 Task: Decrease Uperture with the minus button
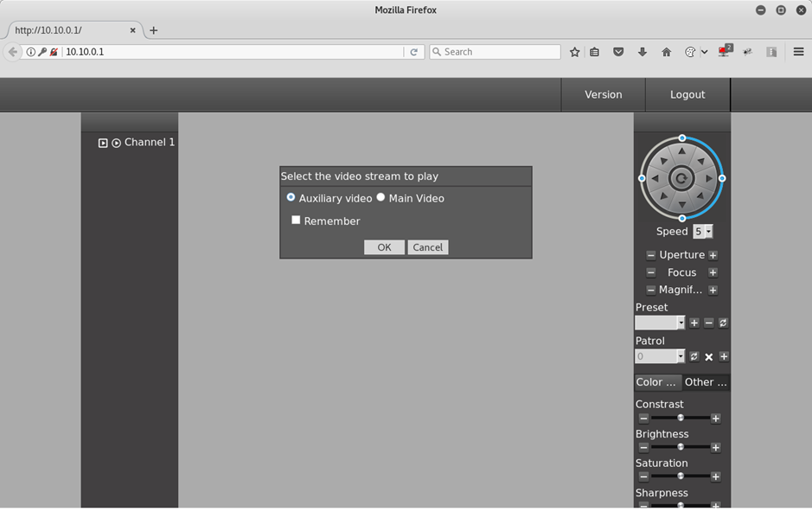click(651, 255)
